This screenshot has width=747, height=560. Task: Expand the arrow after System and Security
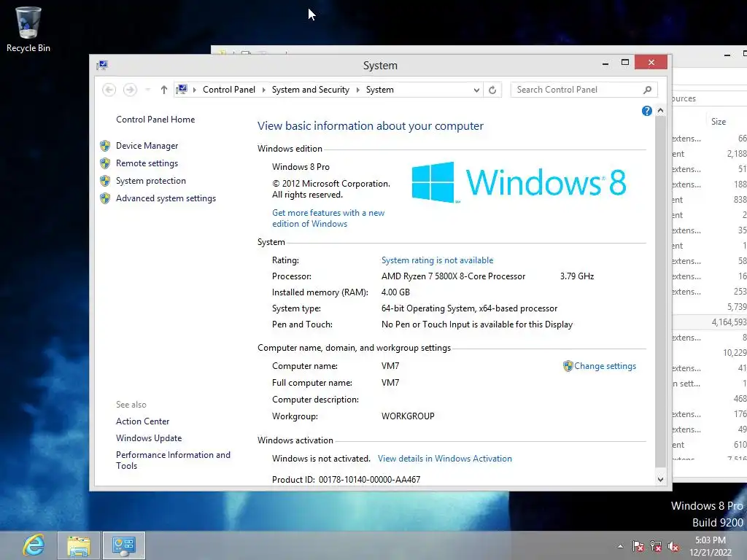click(357, 90)
